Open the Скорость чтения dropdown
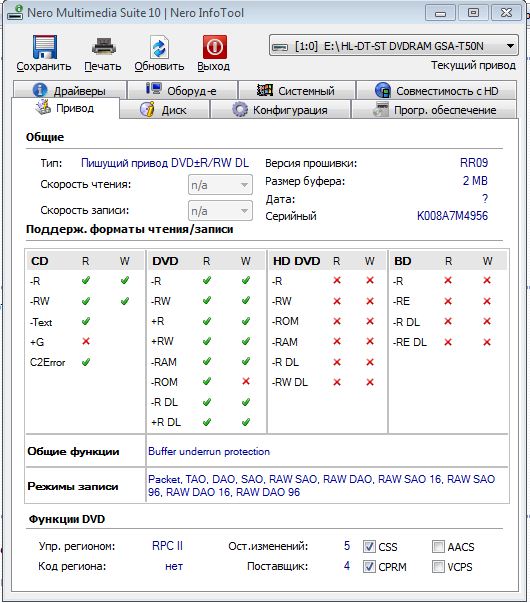The height and width of the screenshot is (603, 530). coord(220,185)
